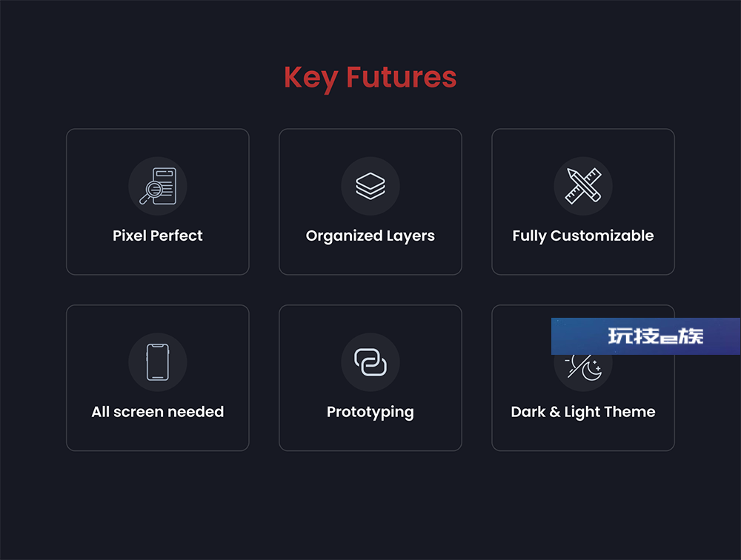Open the Pixel Perfect feature card
Image resolution: width=741 pixels, height=560 pixels.
point(158,201)
